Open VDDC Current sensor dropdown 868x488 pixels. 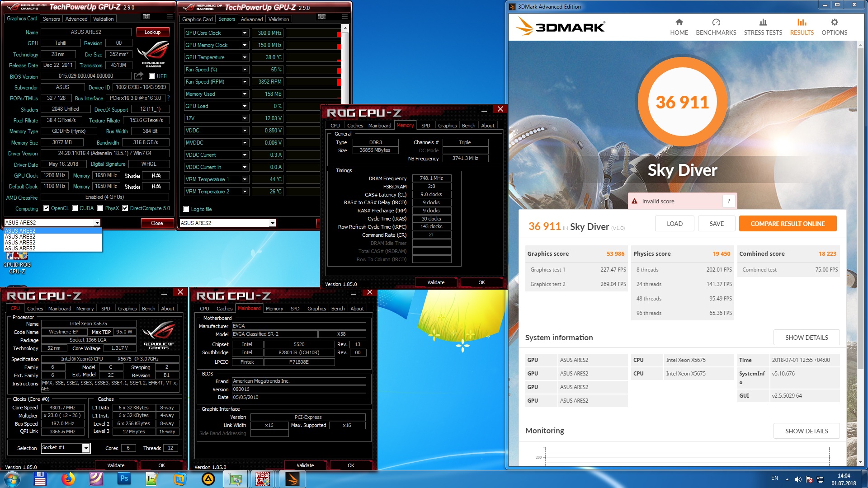click(245, 155)
